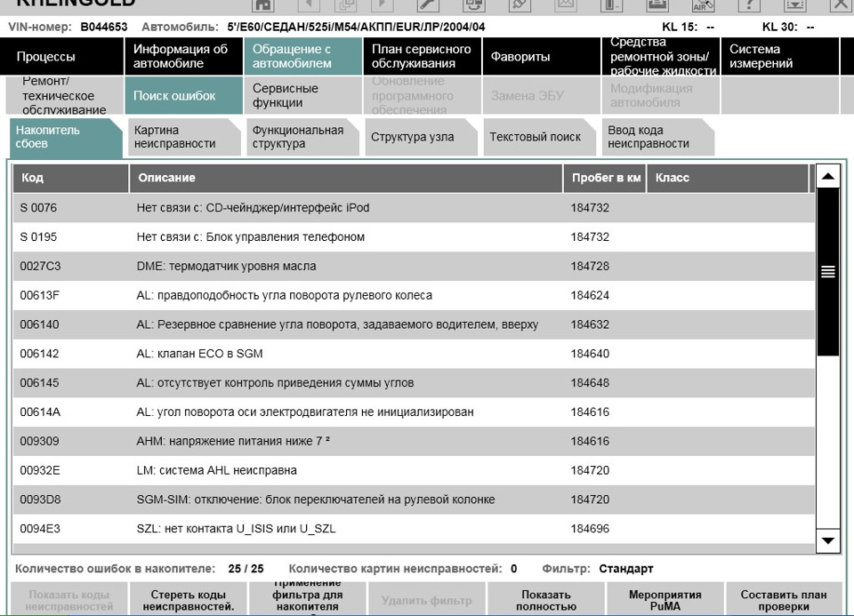Click the battery status toolbar icon
Image resolution: width=854 pixels, height=616 pixels.
pyautogui.click(x=611, y=5)
